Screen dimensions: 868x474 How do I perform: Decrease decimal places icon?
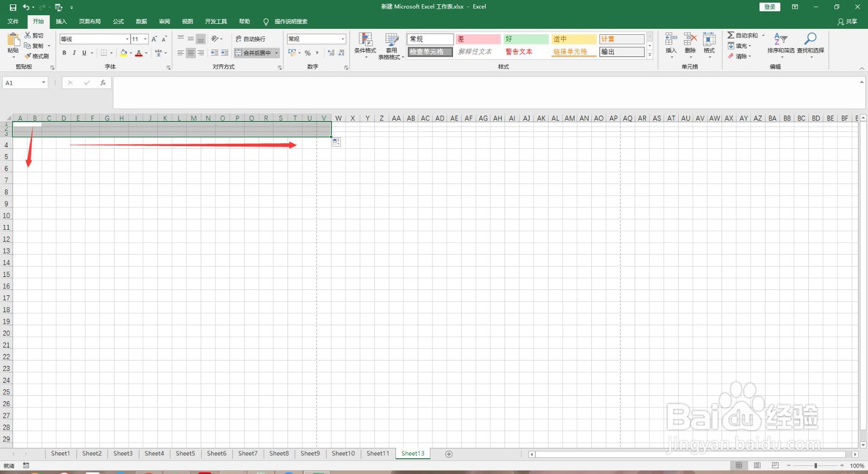click(341, 53)
